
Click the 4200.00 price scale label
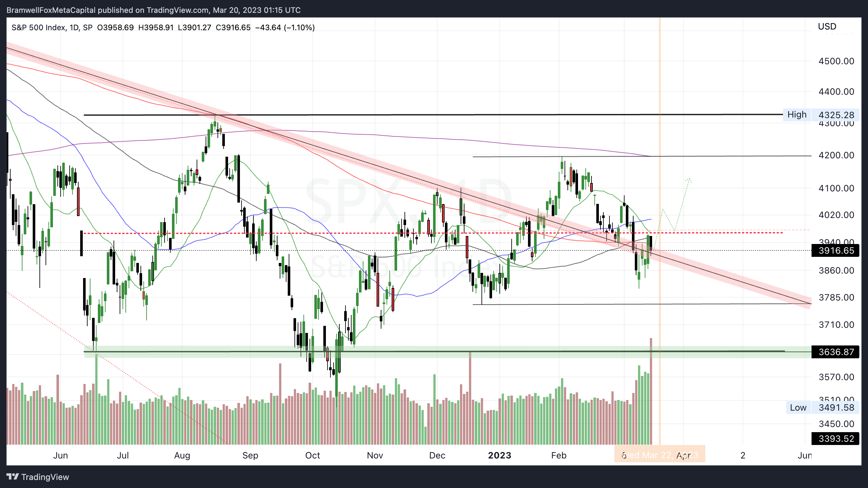point(836,155)
